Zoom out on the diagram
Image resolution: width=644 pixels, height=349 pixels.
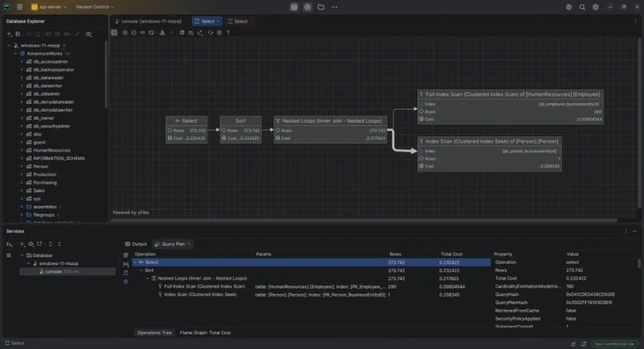pyautogui.click(x=134, y=32)
